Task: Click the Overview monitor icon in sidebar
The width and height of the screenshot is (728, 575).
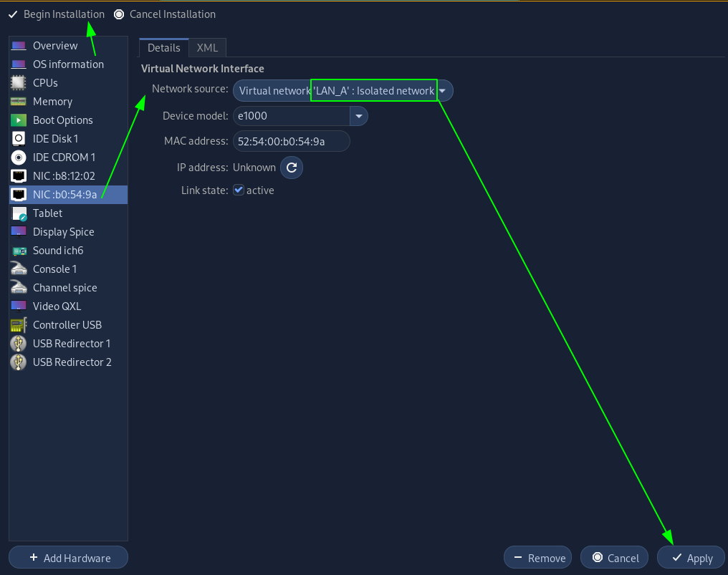Action: click(x=19, y=46)
